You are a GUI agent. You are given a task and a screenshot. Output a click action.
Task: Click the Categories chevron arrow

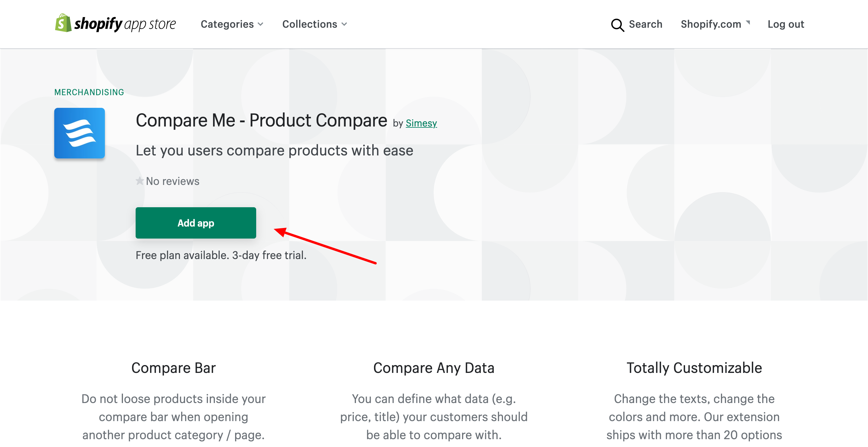coord(260,25)
